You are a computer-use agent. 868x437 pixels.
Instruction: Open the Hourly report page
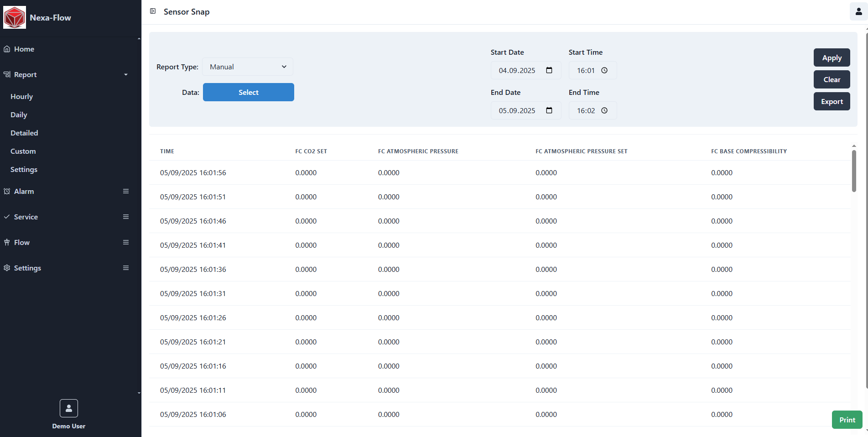(x=22, y=97)
